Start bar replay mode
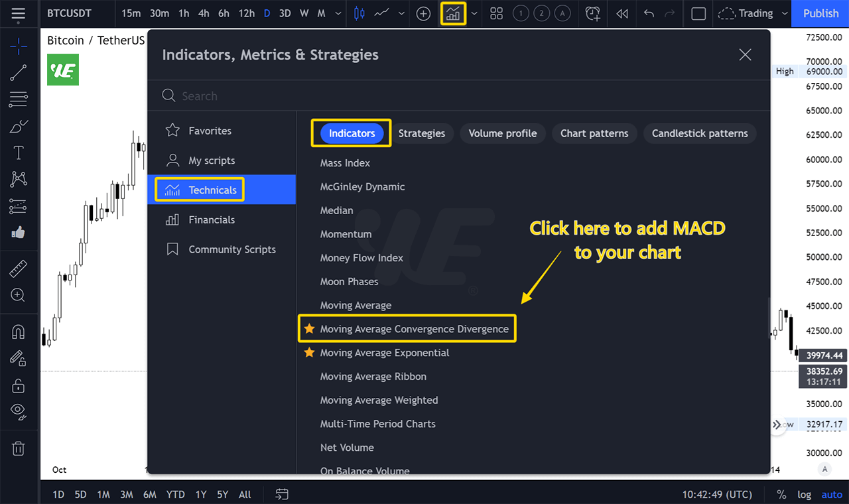This screenshot has width=849, height=504. pyautogui.click(x=621, y=13)
